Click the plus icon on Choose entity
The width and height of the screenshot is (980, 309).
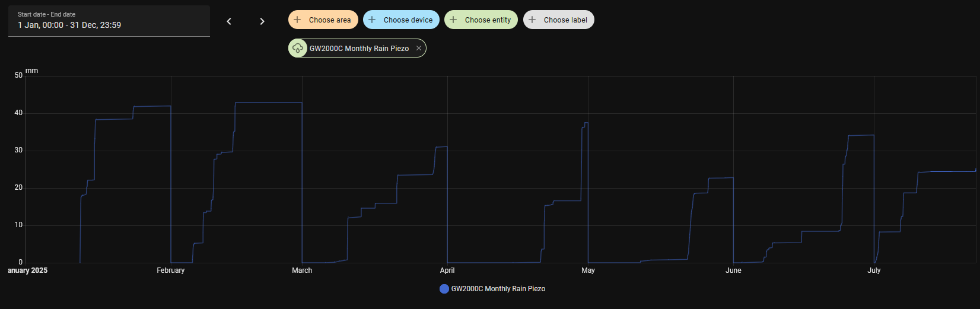pos(453,20)
